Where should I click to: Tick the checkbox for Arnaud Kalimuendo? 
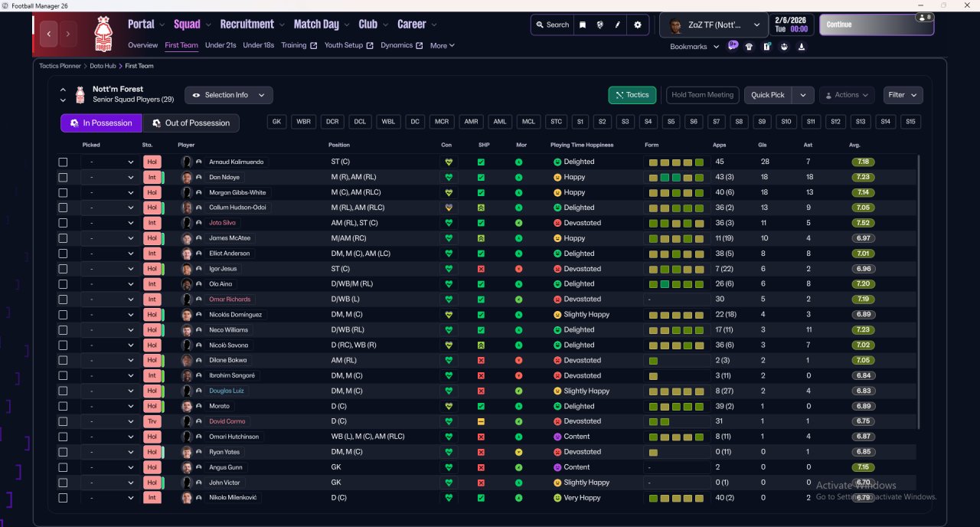[63, 162]
